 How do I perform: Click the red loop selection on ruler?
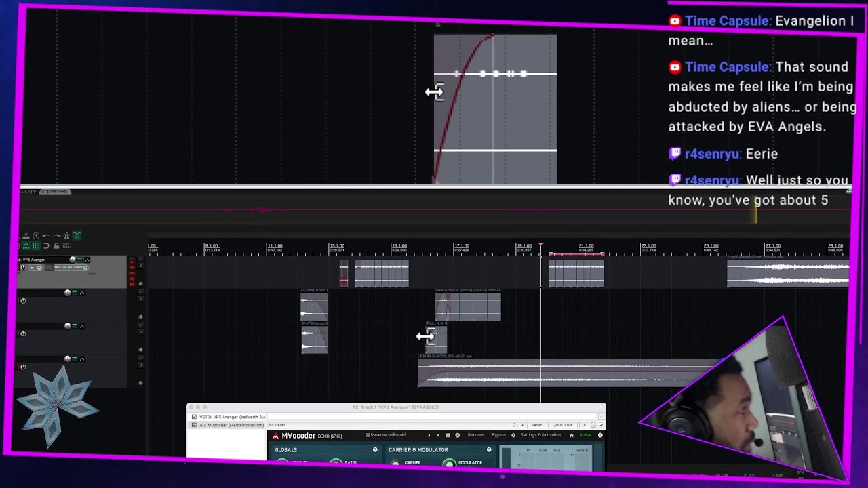(576, 254)
